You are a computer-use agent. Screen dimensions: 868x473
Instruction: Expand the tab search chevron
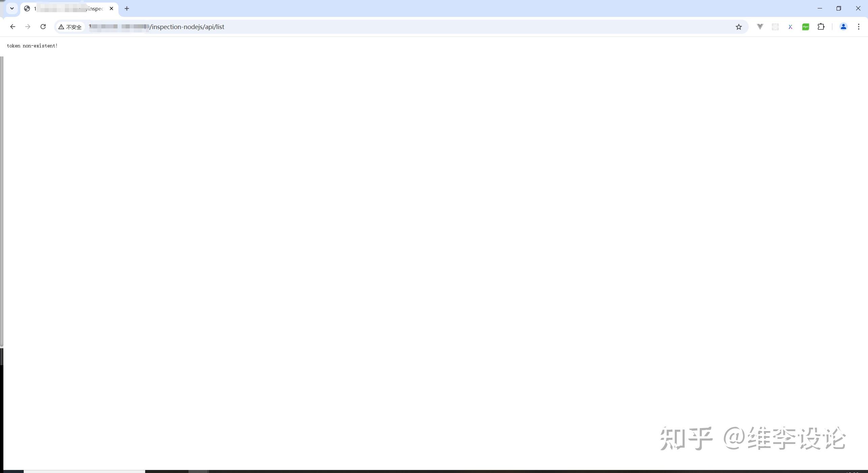12,8
